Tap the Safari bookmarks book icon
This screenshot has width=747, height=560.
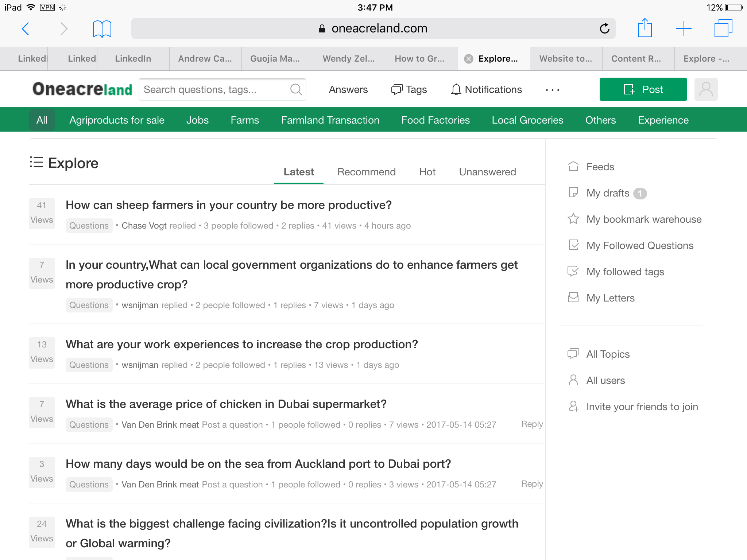point(102,29)
